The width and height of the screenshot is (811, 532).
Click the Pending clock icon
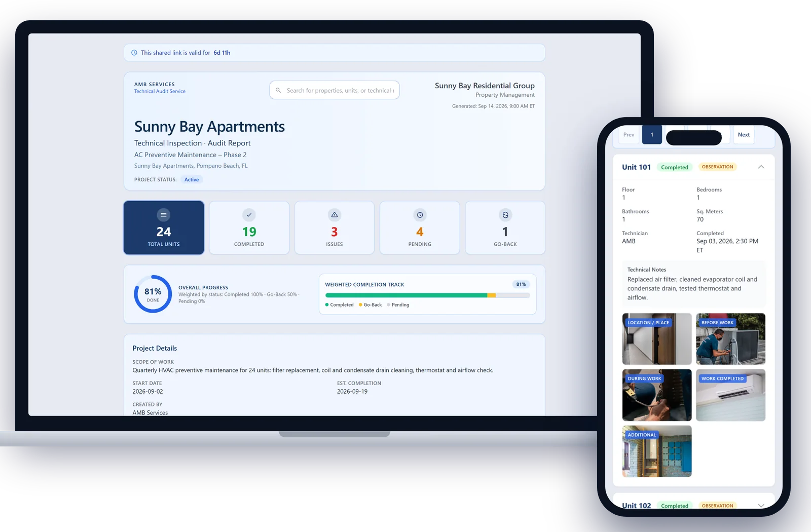click(420, 215)
